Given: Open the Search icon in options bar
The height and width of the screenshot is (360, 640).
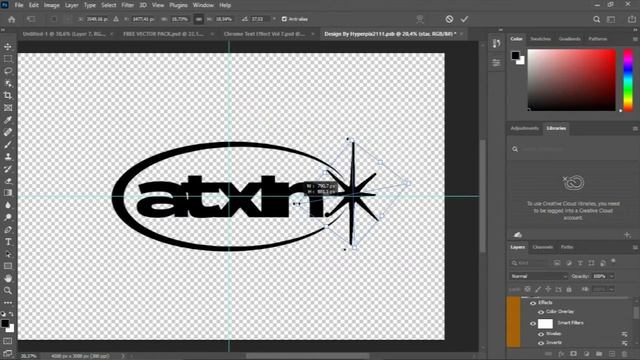Looking at the screenshot, I should coord(596,19).
